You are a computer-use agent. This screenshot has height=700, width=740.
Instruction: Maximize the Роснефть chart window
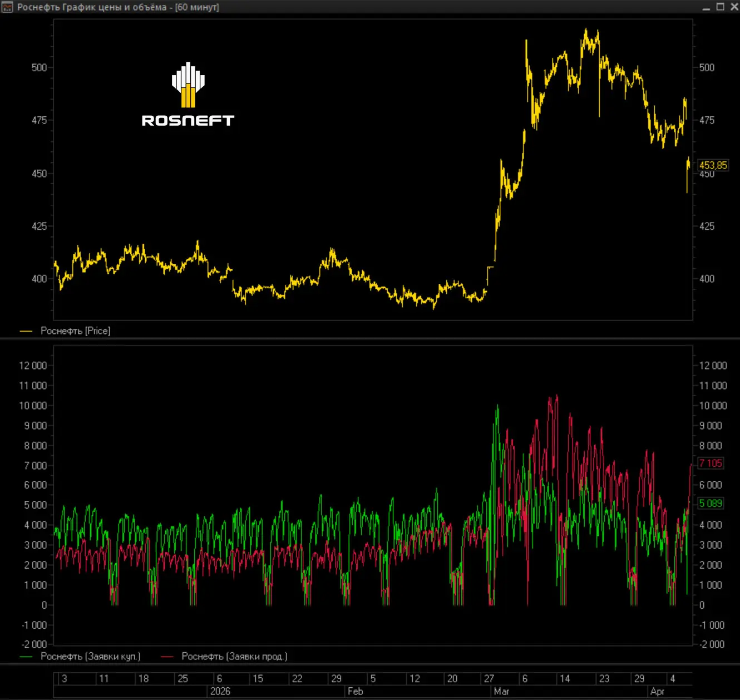(x=720, y=7)
